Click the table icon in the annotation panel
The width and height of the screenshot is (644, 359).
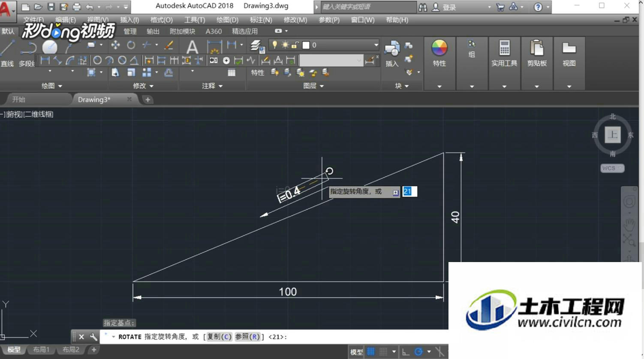[232, 72]
